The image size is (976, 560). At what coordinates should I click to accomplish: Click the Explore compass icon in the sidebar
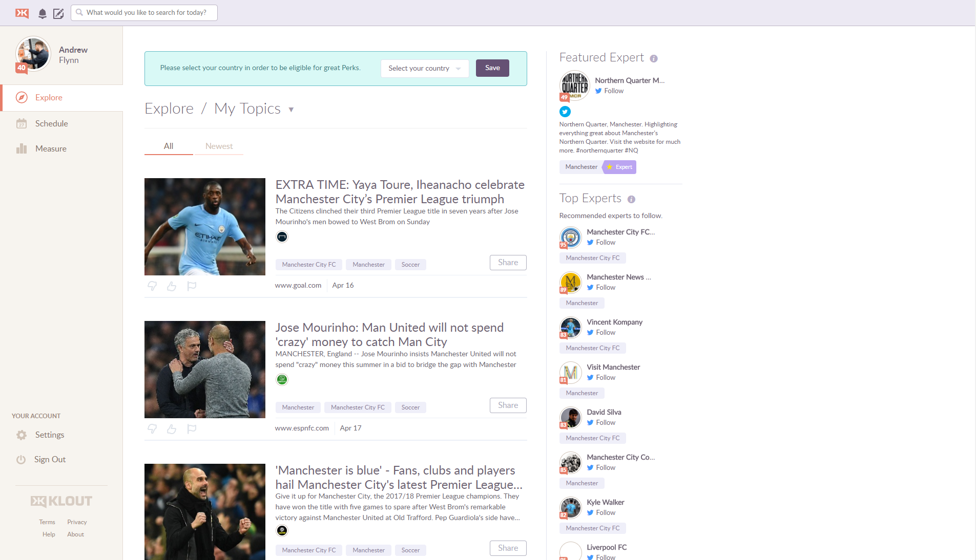[x=22, y=97]
